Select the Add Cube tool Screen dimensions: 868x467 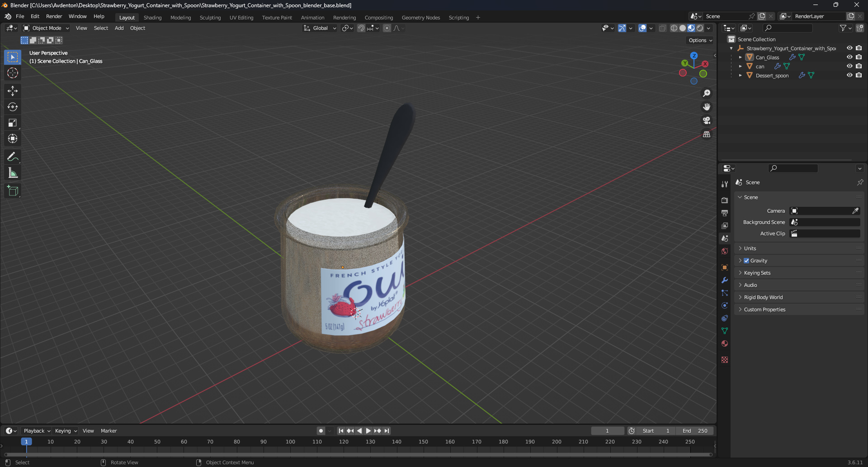click(x=13, y=191)
